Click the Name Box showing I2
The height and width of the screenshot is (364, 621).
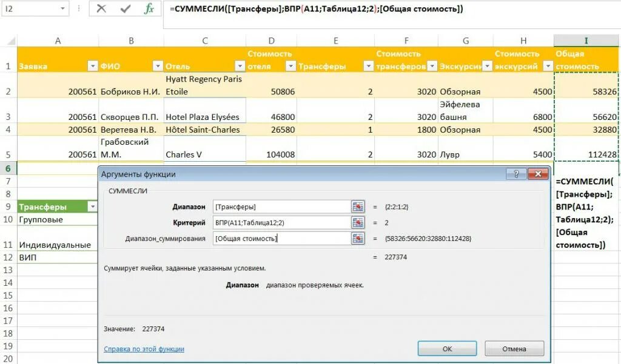31,8
